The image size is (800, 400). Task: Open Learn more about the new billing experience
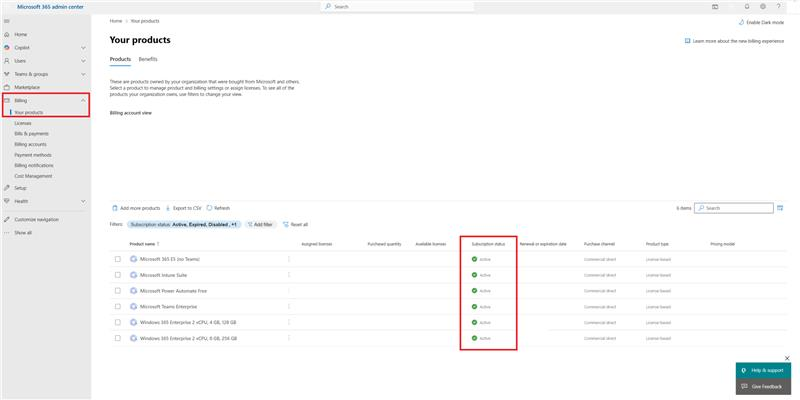pos(734,41)
